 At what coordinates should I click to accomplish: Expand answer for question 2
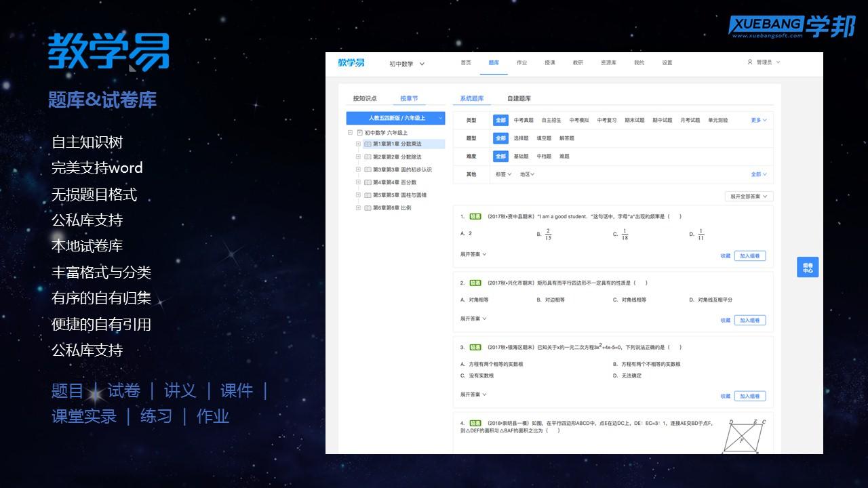pos(473,319)
